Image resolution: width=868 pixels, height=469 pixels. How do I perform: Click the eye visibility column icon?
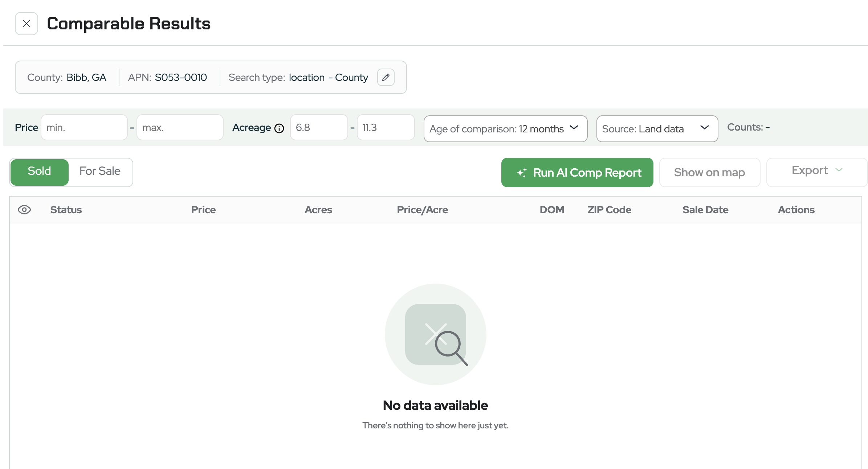coord(24,210)
